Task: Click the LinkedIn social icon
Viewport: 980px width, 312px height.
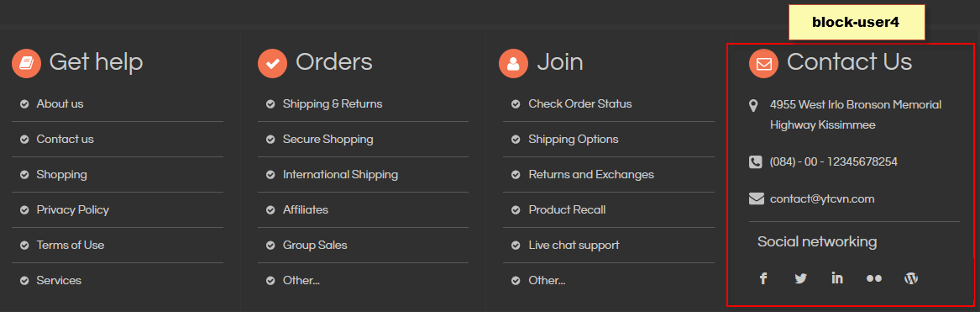Action: [837, 278]
